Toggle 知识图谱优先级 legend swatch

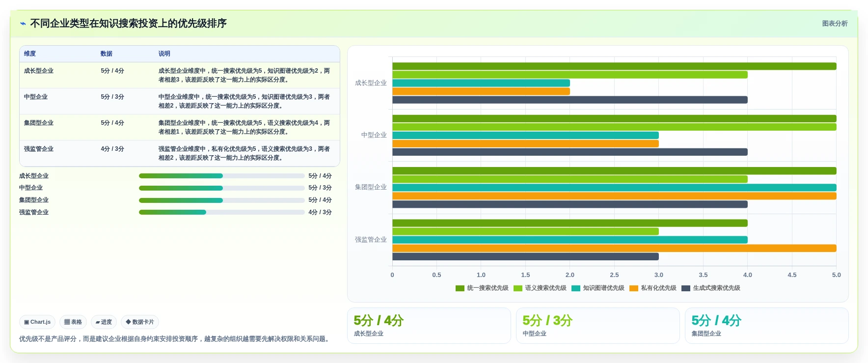point(576,288)
